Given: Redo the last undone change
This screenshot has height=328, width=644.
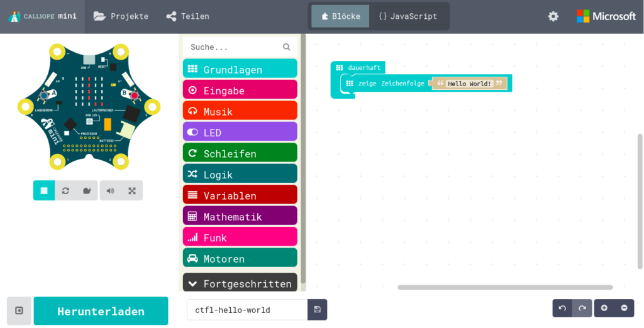Looking at the screenshot, I should pyautogui.click(x=582, y=309).
